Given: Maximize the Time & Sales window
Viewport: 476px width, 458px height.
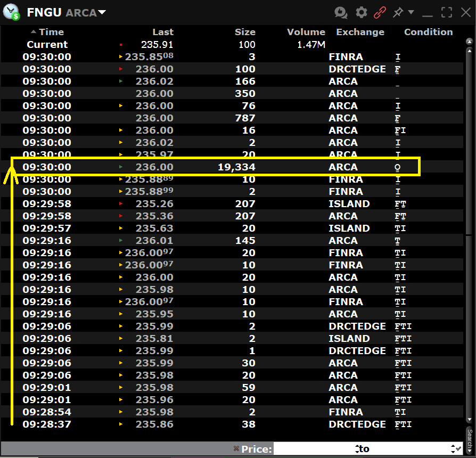Looking at the screenshot, I should [x=447, y=12].
